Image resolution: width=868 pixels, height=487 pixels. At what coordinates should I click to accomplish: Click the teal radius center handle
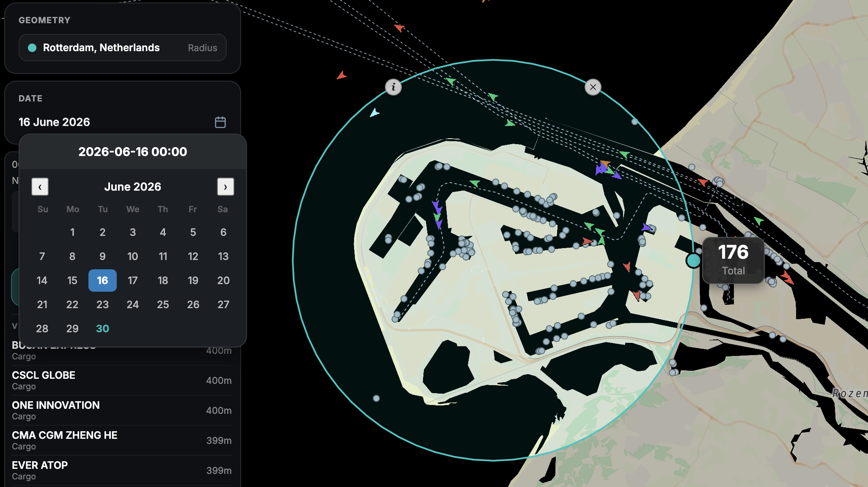click(x=693, y=260)
